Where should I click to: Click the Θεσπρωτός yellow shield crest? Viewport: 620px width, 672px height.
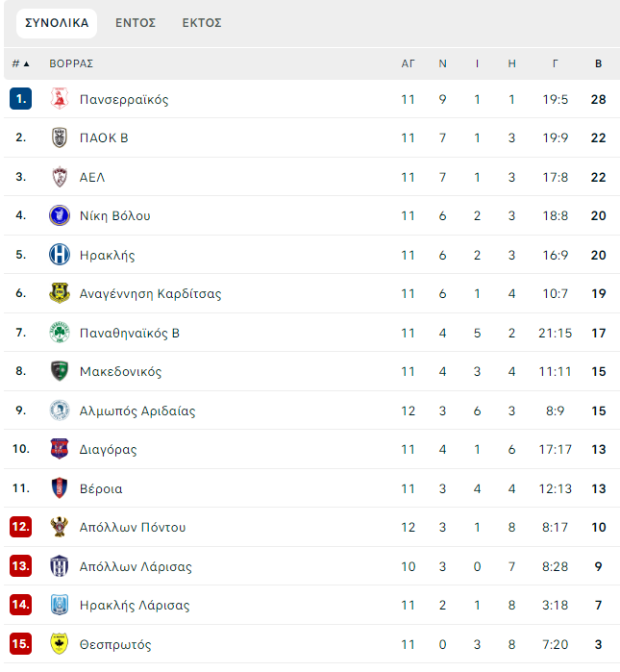[60, 644]
